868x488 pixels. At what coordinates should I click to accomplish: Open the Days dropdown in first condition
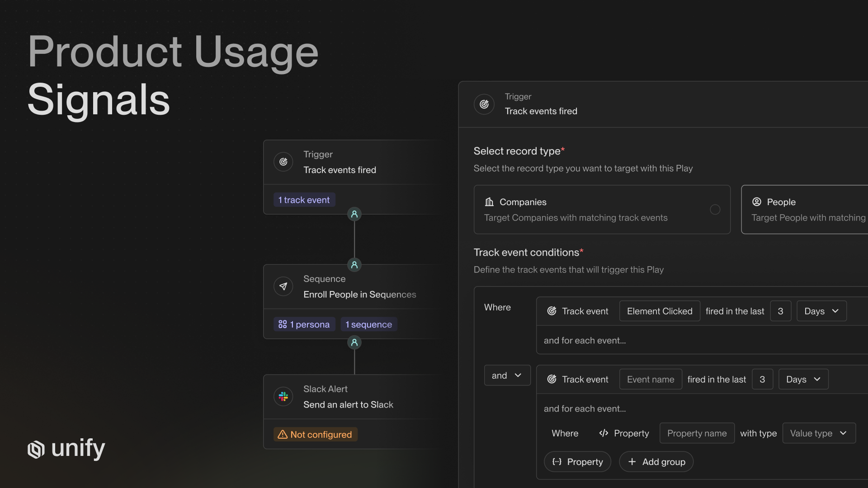(x=821, y=311)
